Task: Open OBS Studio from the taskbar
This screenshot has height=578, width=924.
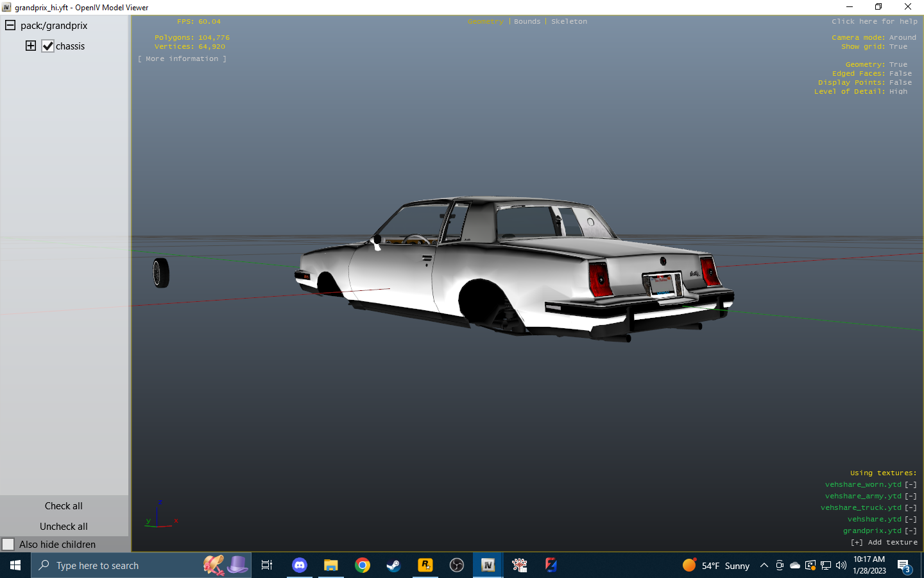Action: click(456, 565)
